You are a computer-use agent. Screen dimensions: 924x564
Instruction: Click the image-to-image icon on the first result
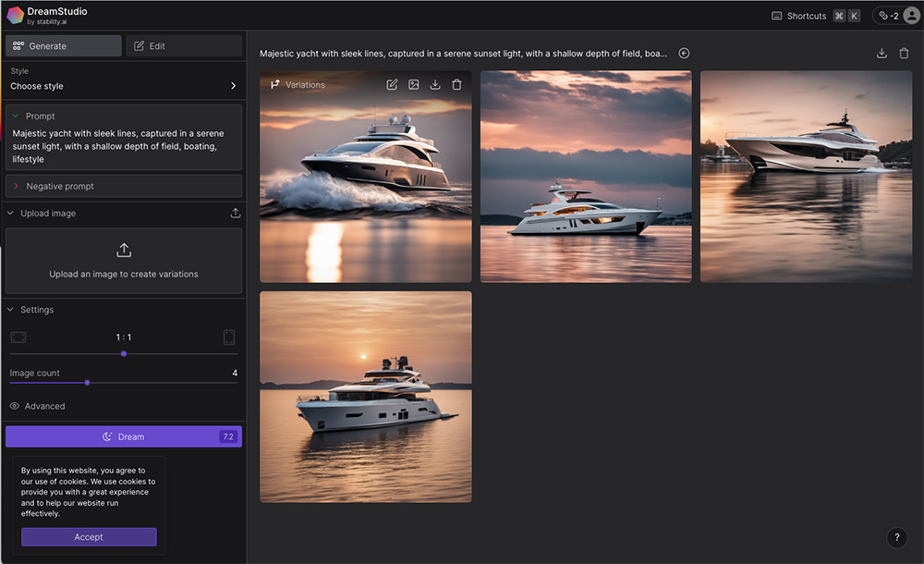point(414,84)
